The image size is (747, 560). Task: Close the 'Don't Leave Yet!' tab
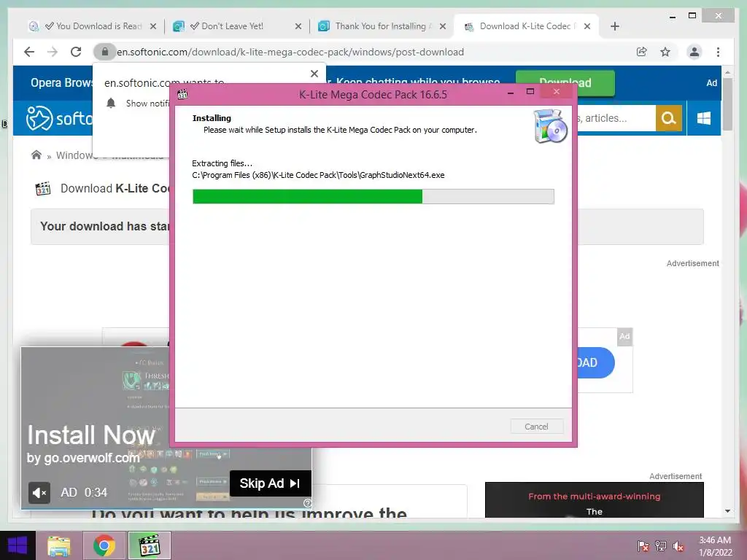coord(298,26)
